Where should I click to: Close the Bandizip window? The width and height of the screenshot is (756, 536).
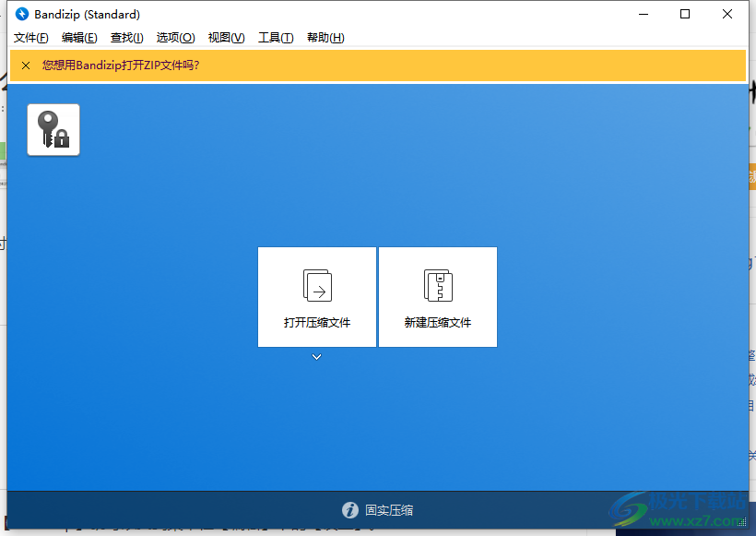point(727,15)
